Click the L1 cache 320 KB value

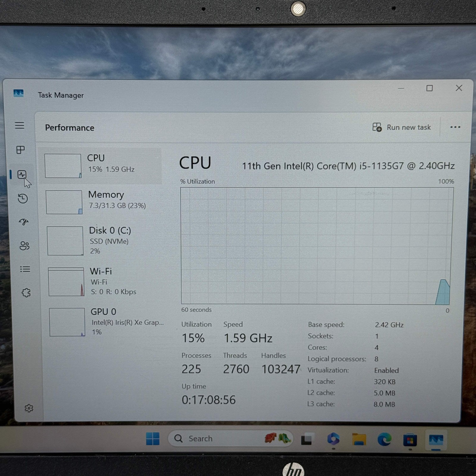(385, 382)
